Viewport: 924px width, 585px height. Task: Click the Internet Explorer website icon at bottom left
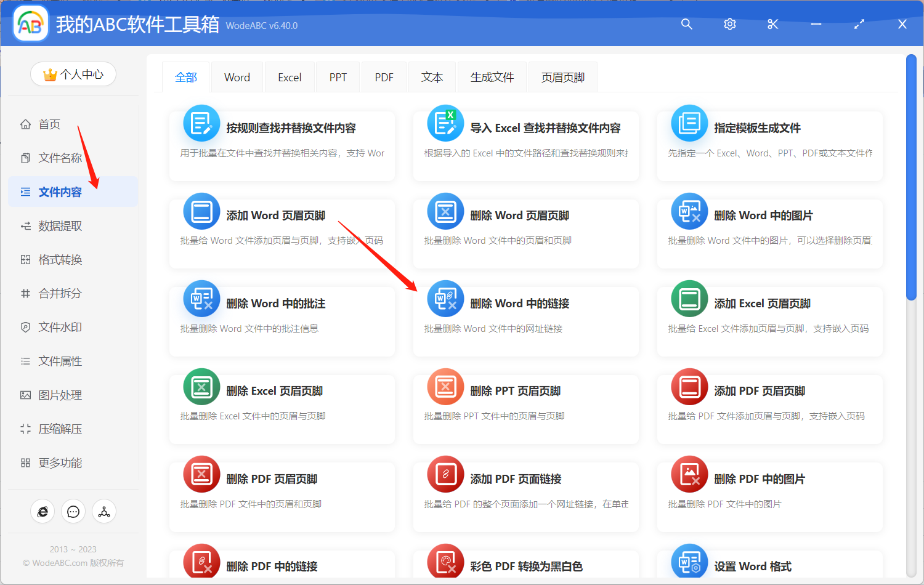(43, 511)
